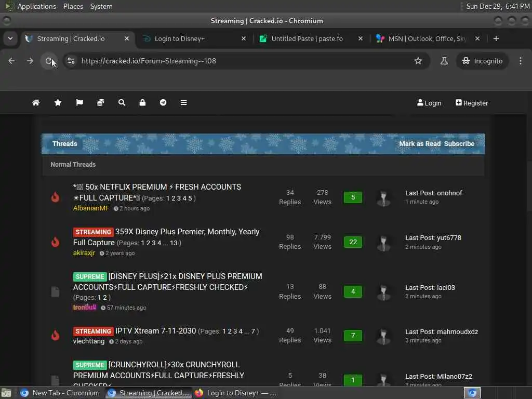Open last poster yut6778 profile
Screen dimensions: 532x399
click(x=449, y=237)
